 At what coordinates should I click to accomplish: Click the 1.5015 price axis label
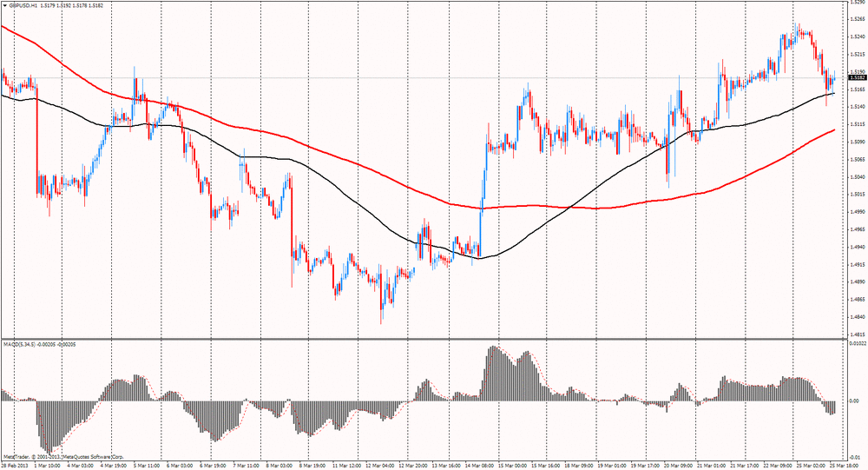click(858, 194)
